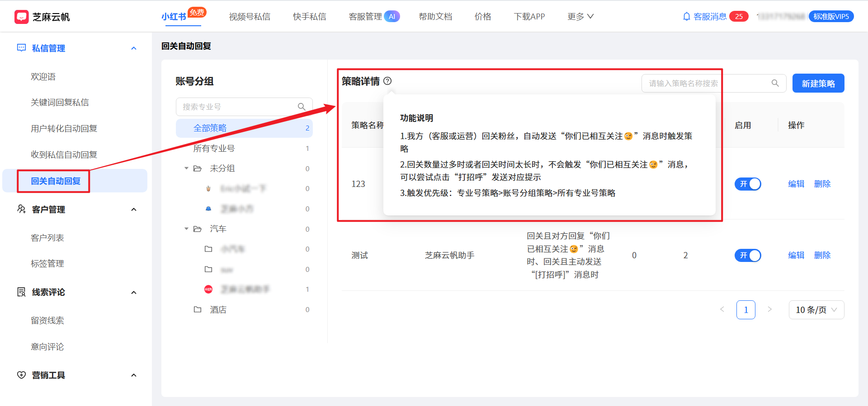868x406 pixels.
Task: Switch to the 快手私信 tab
Action: coord(310,17)
